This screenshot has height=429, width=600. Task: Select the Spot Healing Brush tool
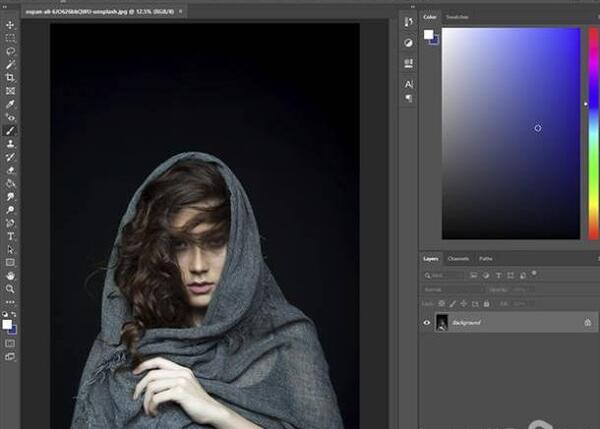point(10,117)
